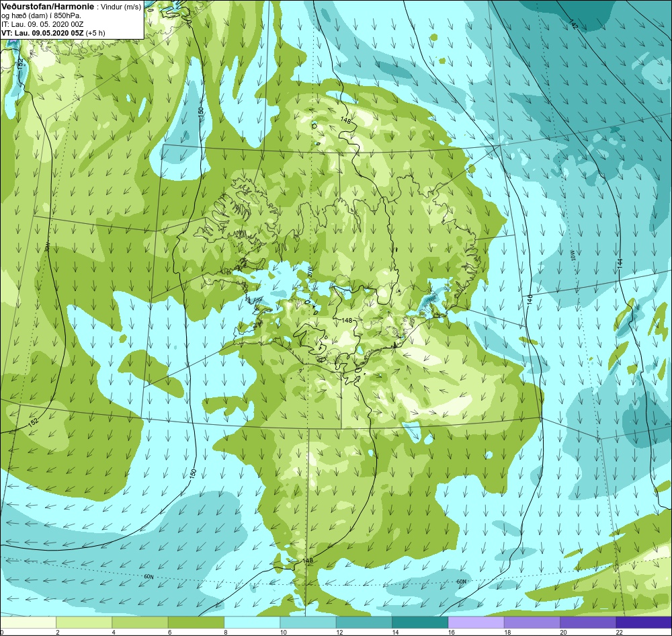The width and height of the screenshot is (672, 636).
Task: Click the 144 contour label
Action: pos(620,264)
